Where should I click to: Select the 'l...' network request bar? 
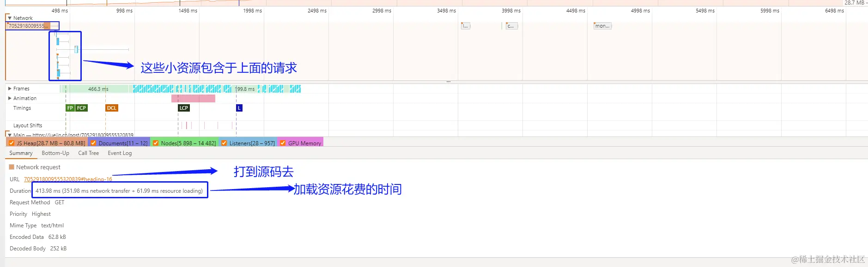(466, 26)
